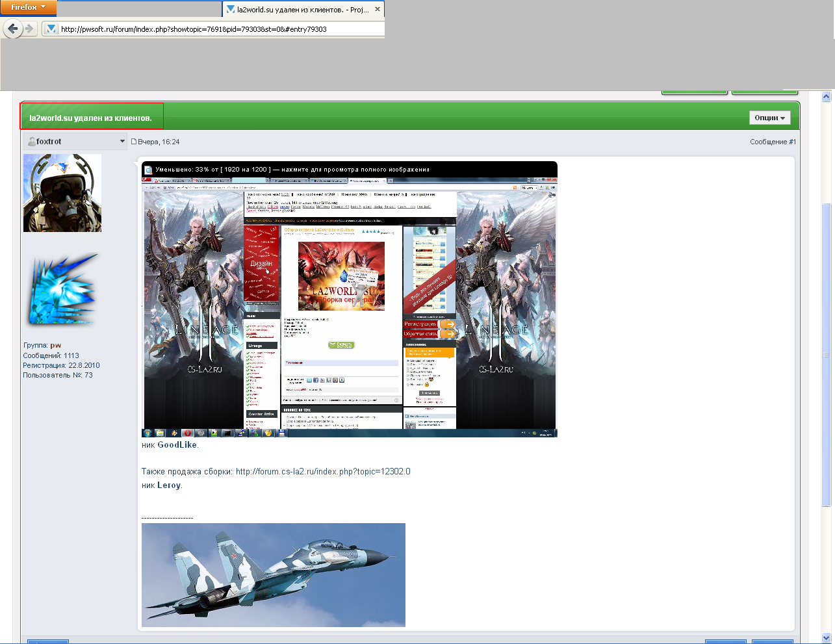Click the user status icon beside foxtrot
835x644 pixels.
(31, 142)
